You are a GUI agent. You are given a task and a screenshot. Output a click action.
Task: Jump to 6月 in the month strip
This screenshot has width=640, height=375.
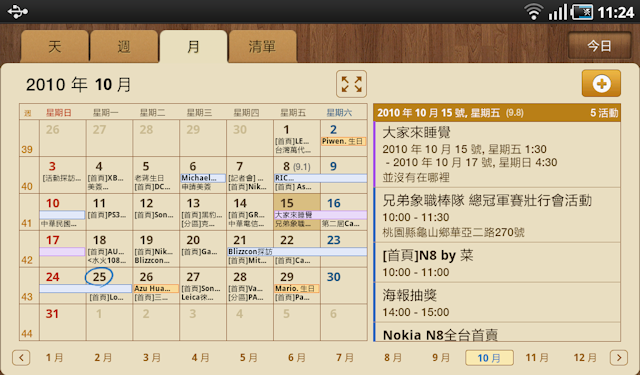coord(296,358)
